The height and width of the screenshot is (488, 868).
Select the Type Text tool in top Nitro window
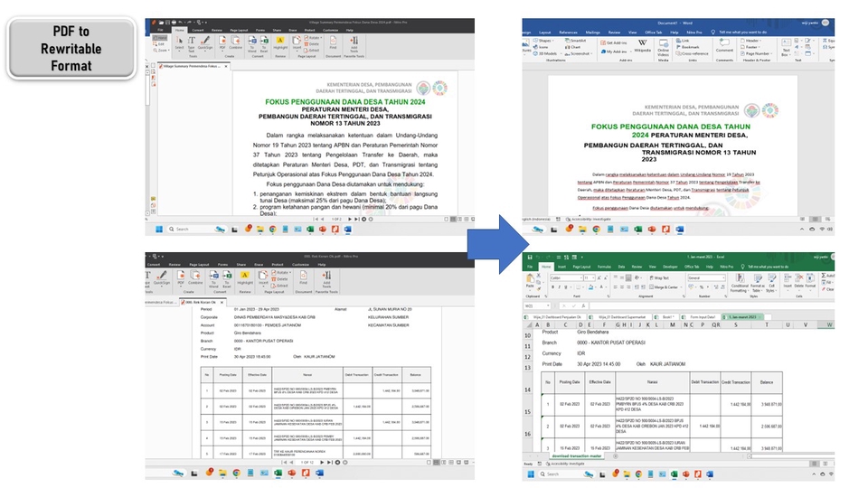191,43
